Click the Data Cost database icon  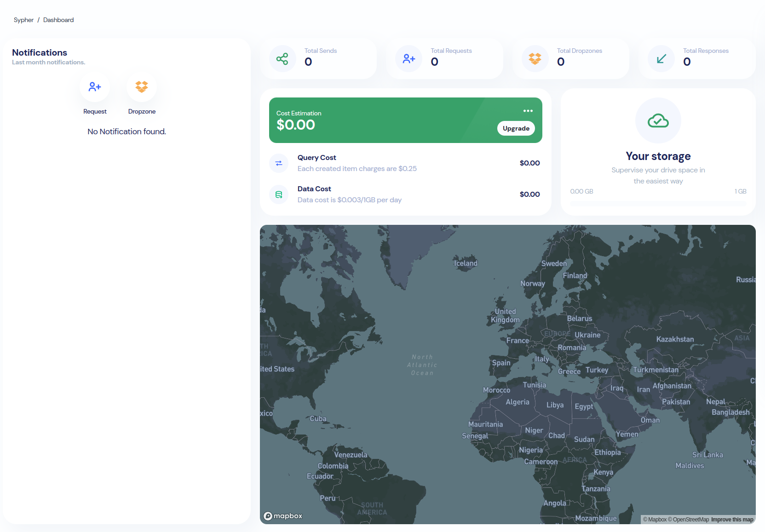(279, 194)
